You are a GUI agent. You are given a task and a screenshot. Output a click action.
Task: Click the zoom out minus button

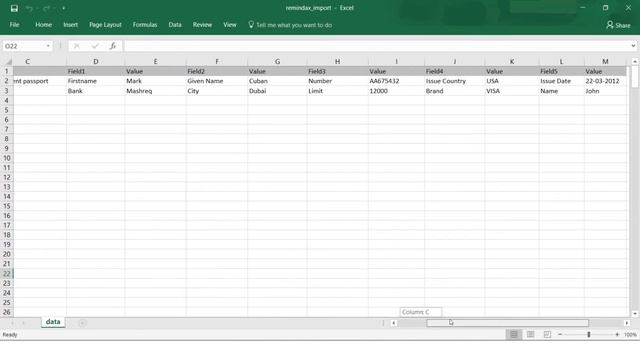pyautogui.click(x=560, y=335)
